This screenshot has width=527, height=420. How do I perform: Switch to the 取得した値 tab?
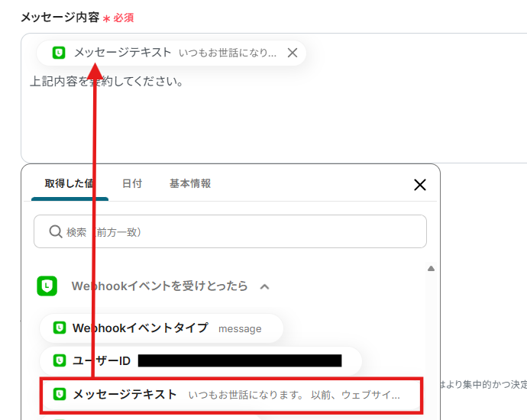[70, 183]
